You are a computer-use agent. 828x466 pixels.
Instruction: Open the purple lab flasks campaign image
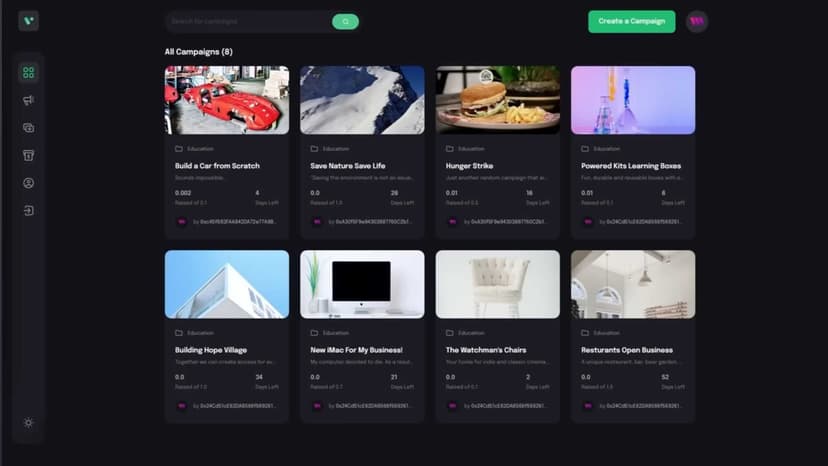(x=633, y=100)
